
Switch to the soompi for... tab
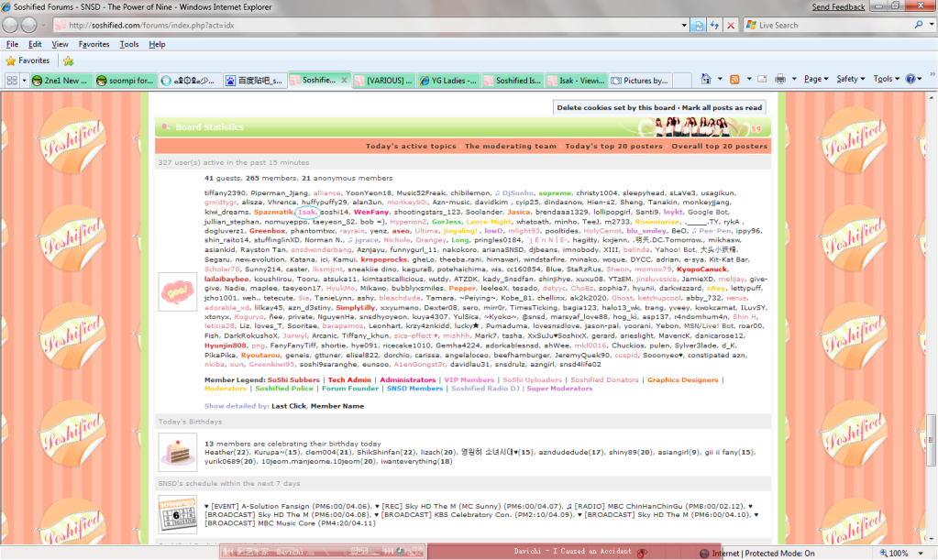[126, 80]
